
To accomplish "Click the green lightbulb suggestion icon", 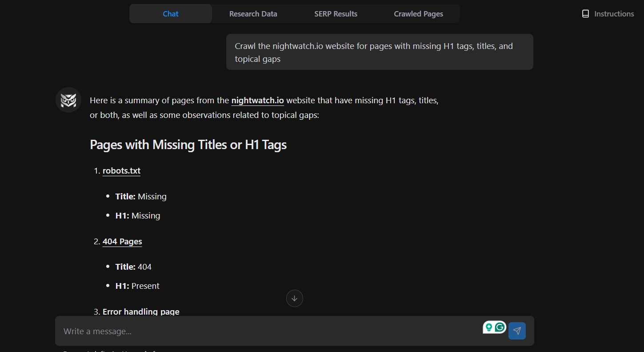I will pos(489,328).
